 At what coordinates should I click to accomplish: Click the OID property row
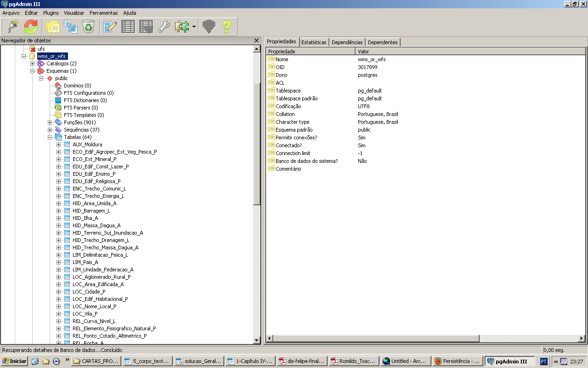(x=426, y=67)
